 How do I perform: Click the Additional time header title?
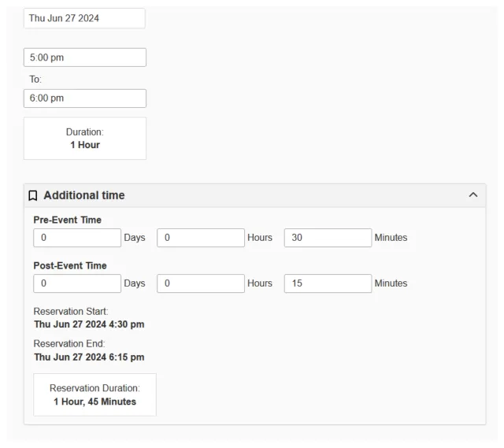point(84,195)
